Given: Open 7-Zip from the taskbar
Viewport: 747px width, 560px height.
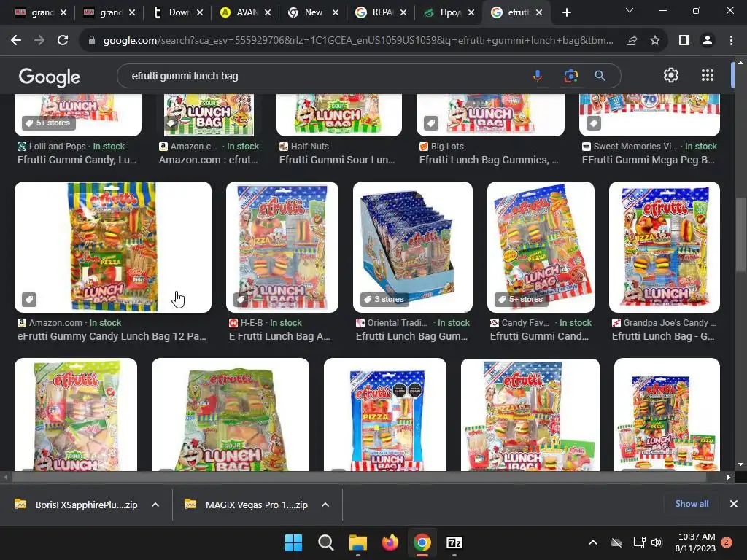Looking at the screenshot, I should click(x=454, y=542).
